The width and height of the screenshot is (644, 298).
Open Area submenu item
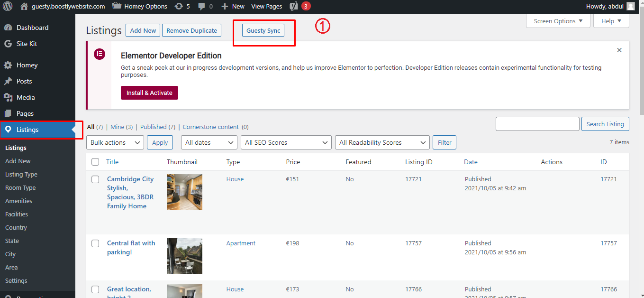pos(11,267)
